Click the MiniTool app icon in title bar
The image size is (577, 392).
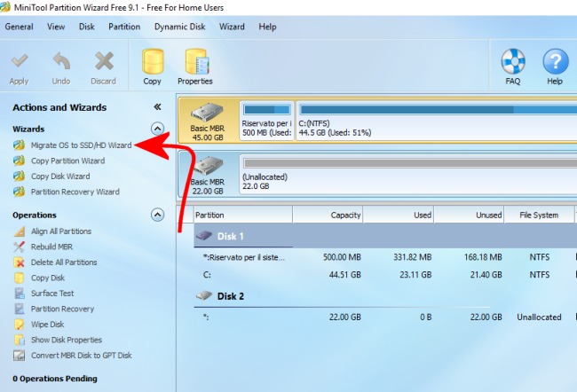(x=4, y=7)
